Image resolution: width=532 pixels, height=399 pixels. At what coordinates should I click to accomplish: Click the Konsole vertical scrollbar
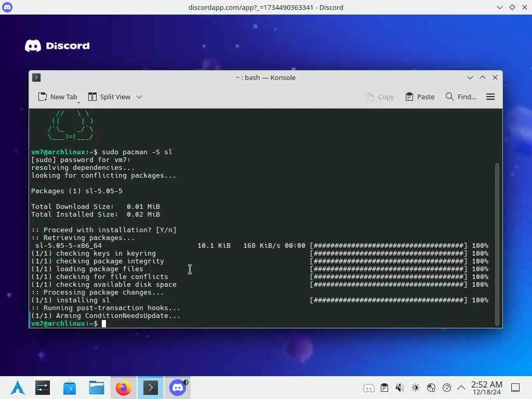click(497, 244)
